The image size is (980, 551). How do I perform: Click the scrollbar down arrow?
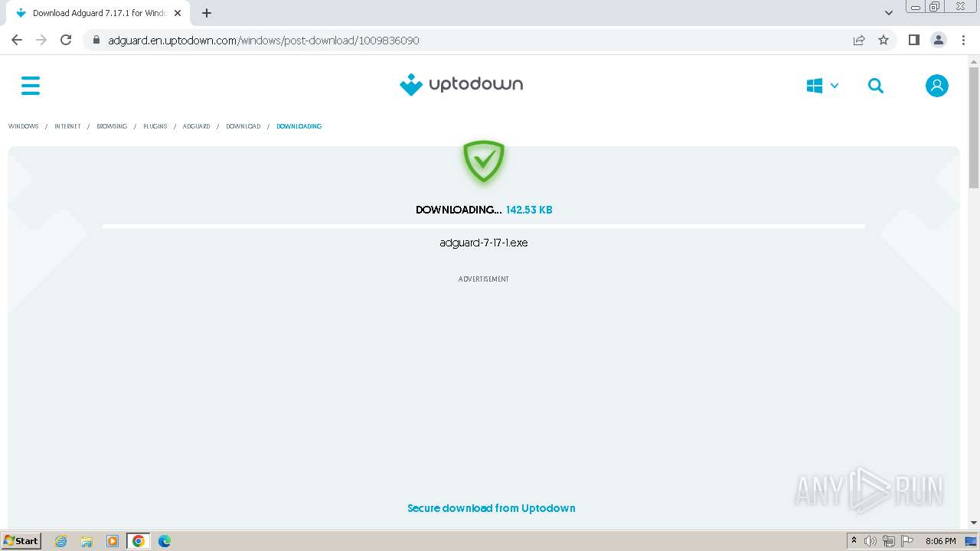pyautogui.click(x=974, y=523)
